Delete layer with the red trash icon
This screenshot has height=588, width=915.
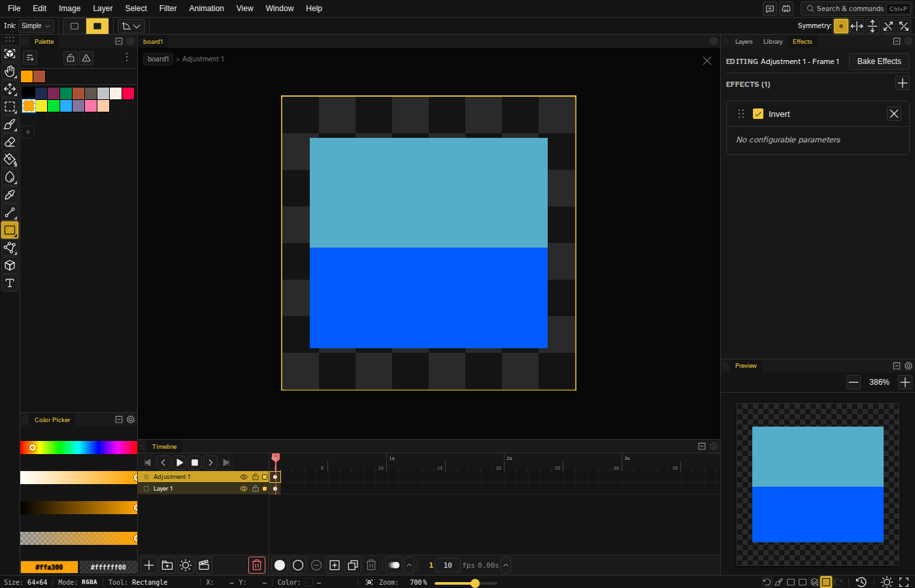(257, 565)
